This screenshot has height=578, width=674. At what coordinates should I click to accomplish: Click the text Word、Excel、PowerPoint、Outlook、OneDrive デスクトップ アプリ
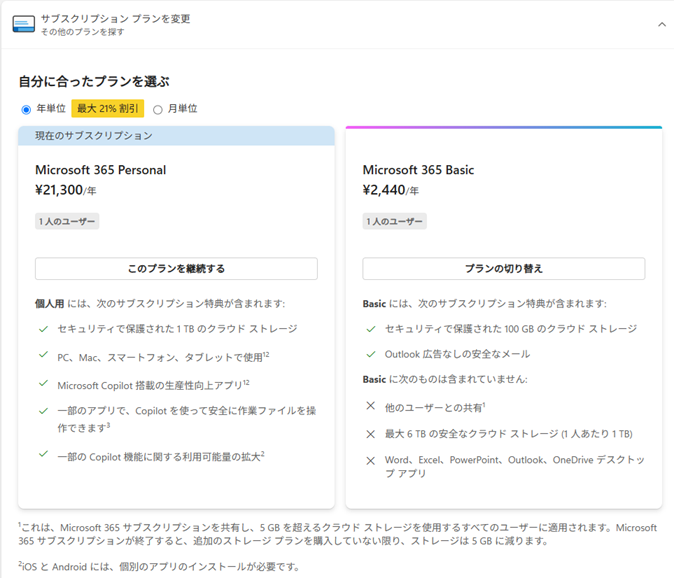[x=515, y=467]
